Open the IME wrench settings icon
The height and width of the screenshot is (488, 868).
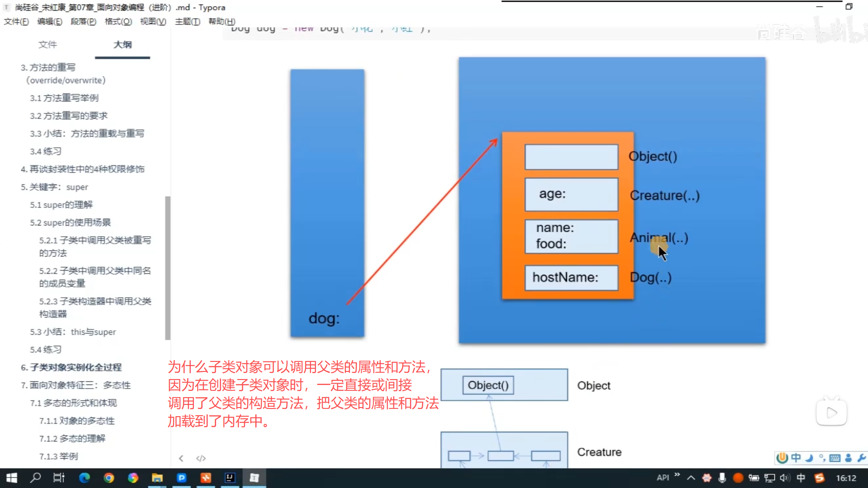(861, 458)
